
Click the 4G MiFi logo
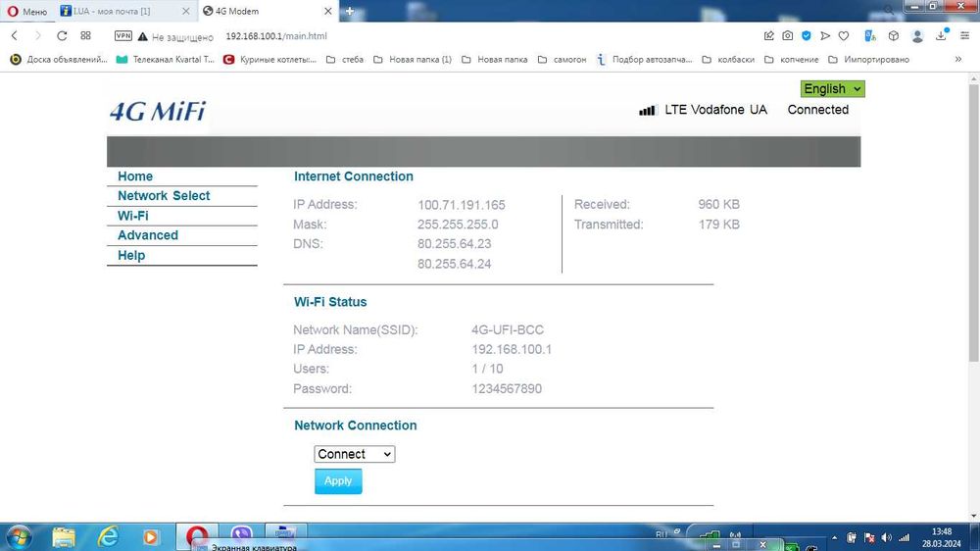click(158, 112)
